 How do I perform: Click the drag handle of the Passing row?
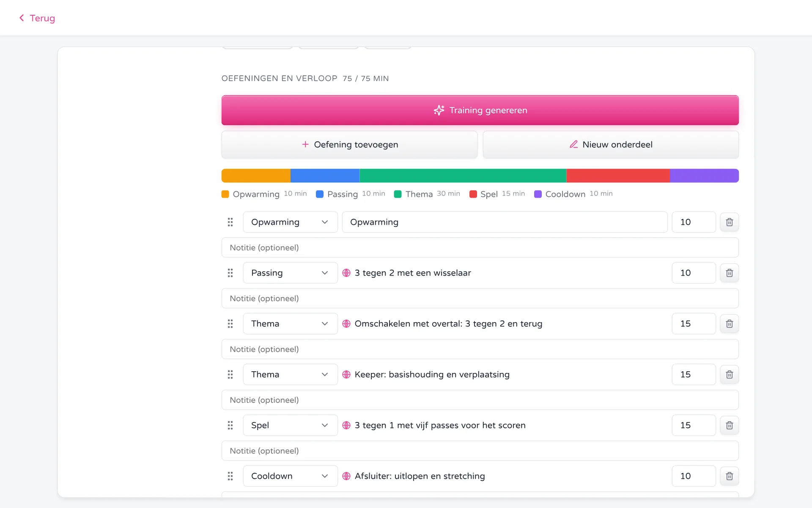pos(230,273)
